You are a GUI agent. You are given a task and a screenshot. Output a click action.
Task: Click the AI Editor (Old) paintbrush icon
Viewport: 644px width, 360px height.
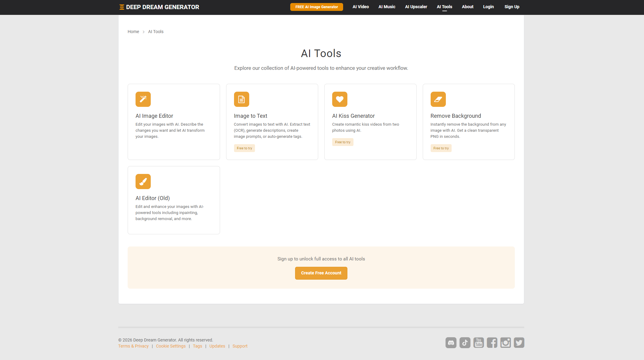coord(143,182)
